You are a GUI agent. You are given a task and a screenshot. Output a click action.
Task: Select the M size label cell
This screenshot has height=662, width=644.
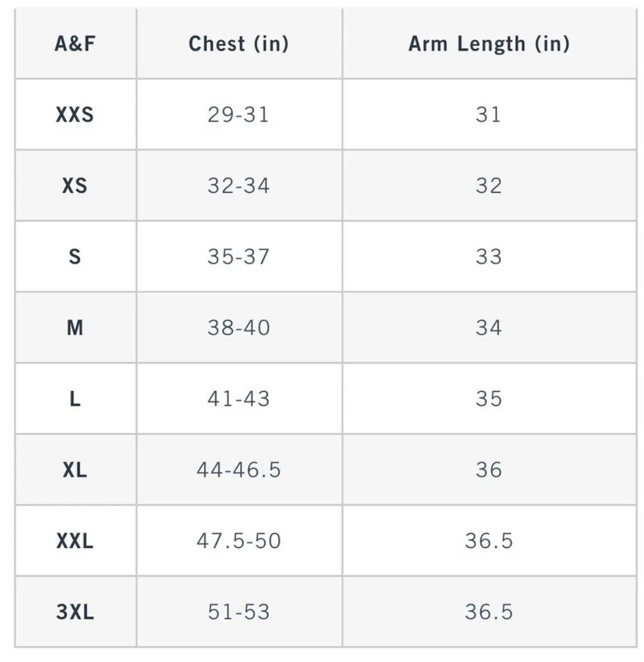(75, 328)
